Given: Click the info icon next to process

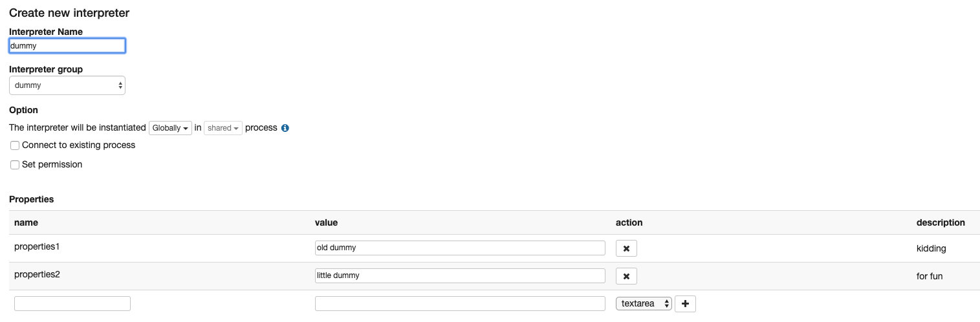Looking at the screenshot, I should [285, 128].
